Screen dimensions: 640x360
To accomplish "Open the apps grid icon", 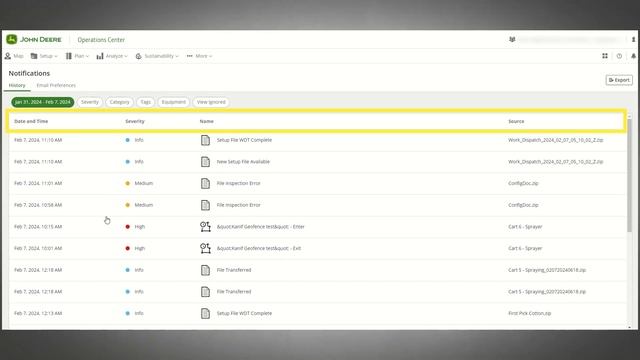I will pos(605,56).
